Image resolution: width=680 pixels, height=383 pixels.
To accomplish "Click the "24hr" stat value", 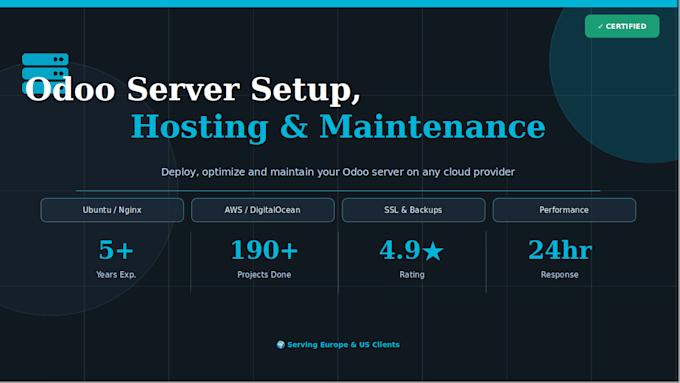I will [x=560, y=250].
